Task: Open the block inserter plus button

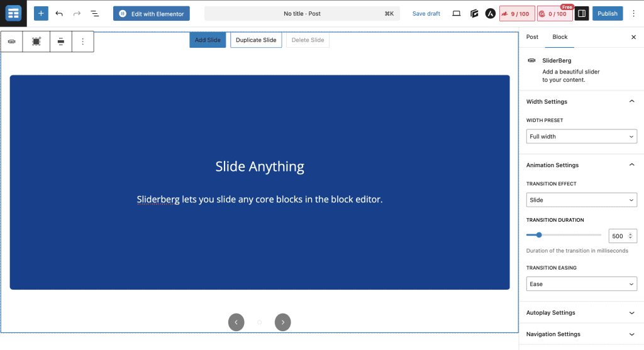Action: click(41, 14)
